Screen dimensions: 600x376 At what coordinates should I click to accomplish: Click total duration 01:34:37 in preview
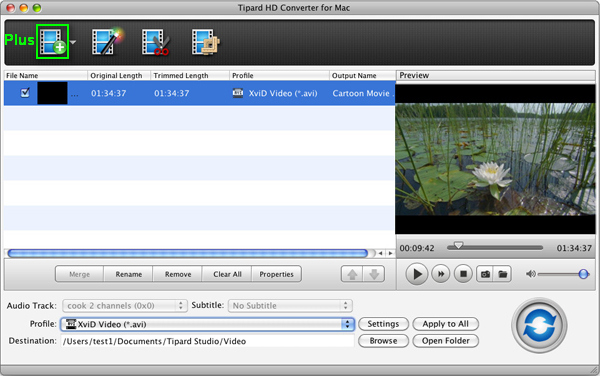coord(574,248)
